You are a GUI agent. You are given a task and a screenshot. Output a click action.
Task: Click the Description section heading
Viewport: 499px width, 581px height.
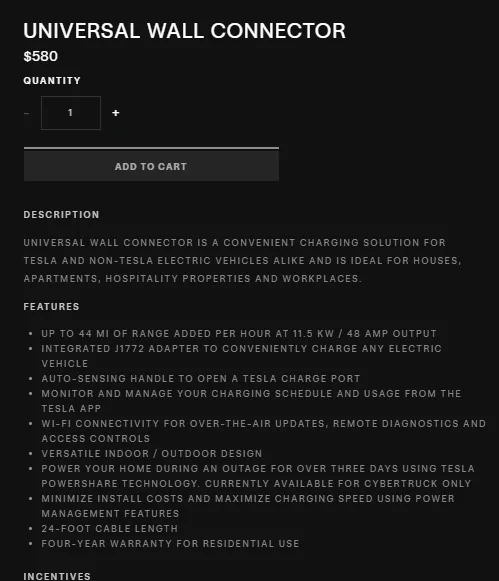[x=61, y=215]
